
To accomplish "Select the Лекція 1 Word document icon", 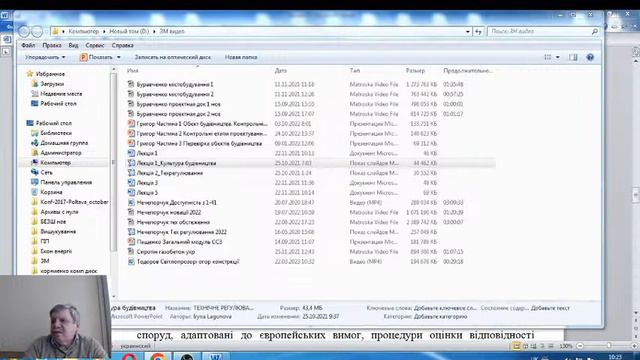I will click(131, 153).
